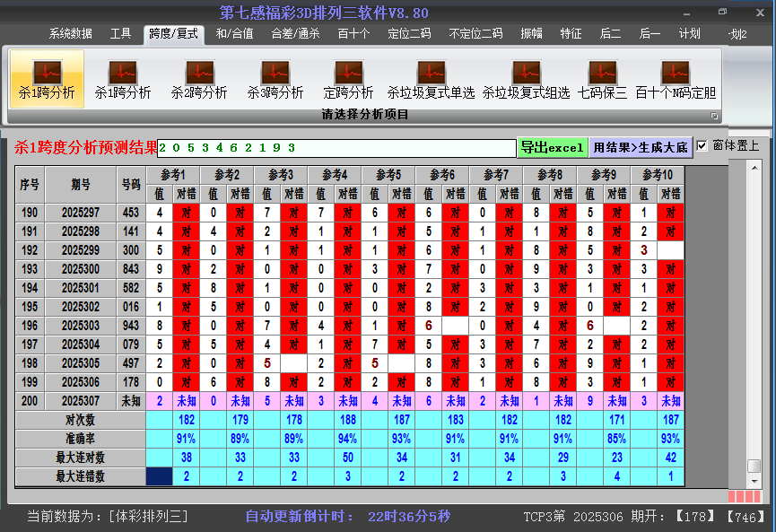Image resolution: width=776 pixels, height=532 pixels.
Task: Open the 定跨分析 tool icon
Action: click(x=348, y=79)
